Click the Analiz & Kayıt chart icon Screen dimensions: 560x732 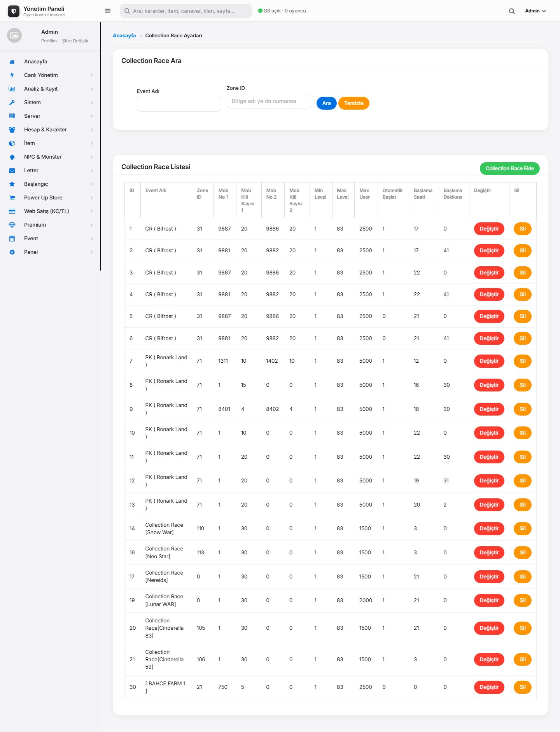pos(12,89)
